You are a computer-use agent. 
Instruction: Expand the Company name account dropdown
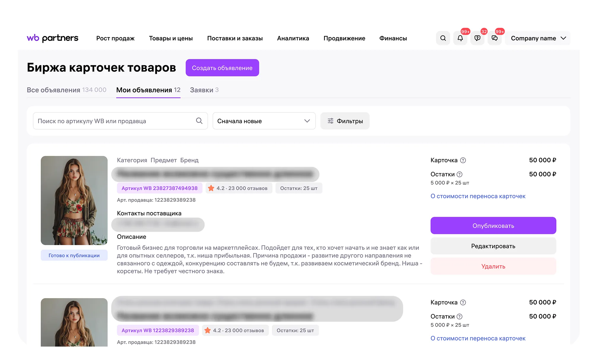538,38
